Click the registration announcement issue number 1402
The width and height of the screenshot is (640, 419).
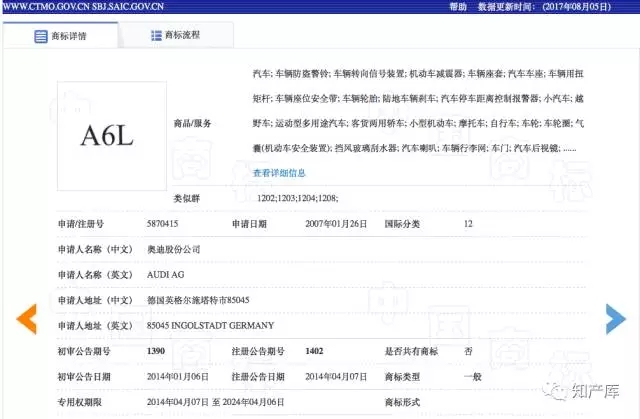tap(314, 351)
